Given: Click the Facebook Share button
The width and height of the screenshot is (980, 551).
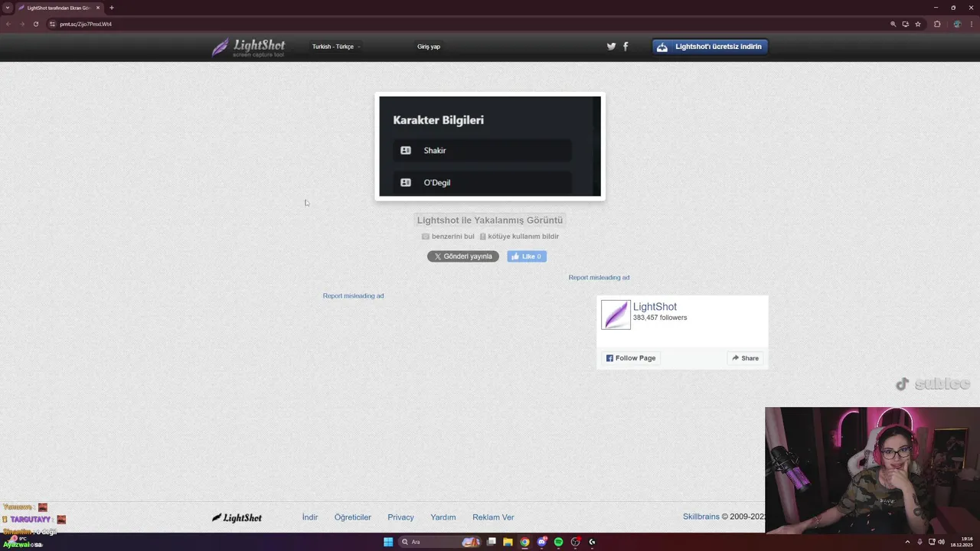Looking at the screenshot, I should [745, 358].
